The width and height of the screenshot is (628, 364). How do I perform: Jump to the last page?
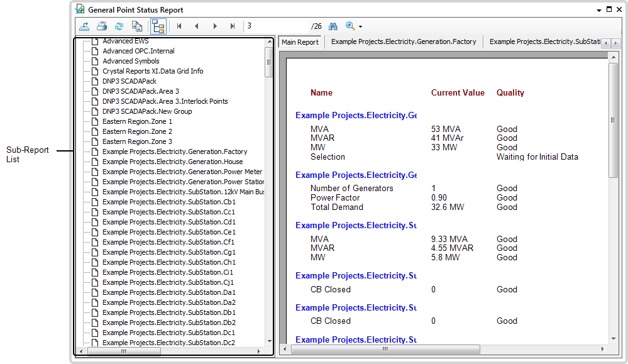tap(233, 26)
